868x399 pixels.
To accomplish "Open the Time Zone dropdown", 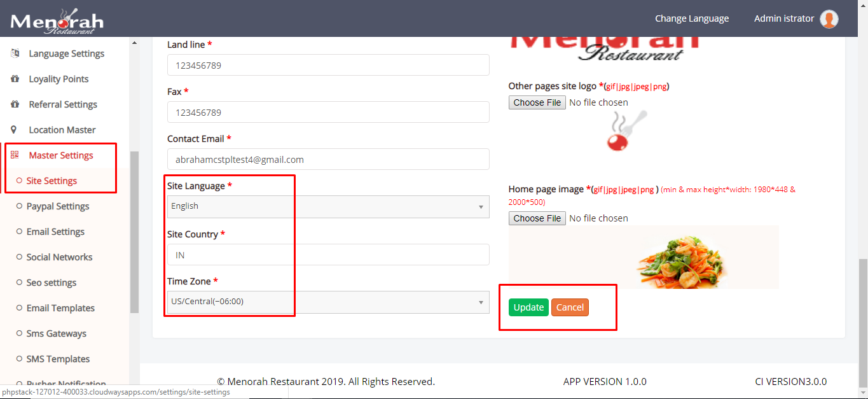I will 327,302.
